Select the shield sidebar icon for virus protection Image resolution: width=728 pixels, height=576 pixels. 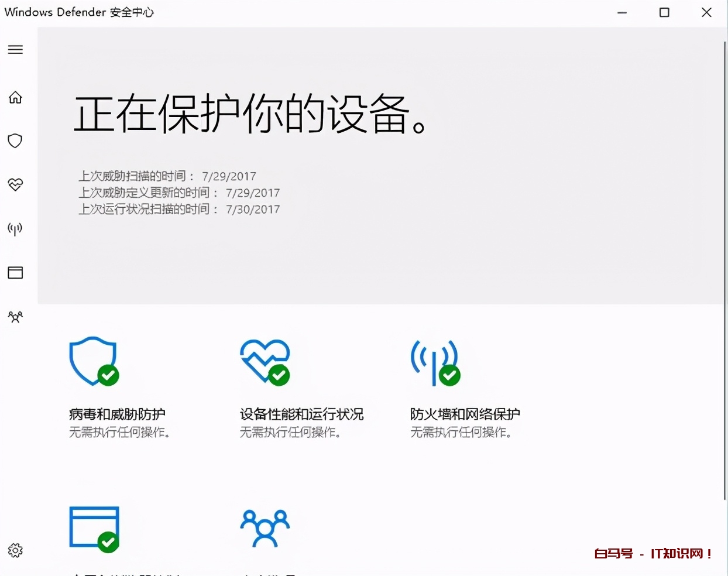[x=15, y=140]
